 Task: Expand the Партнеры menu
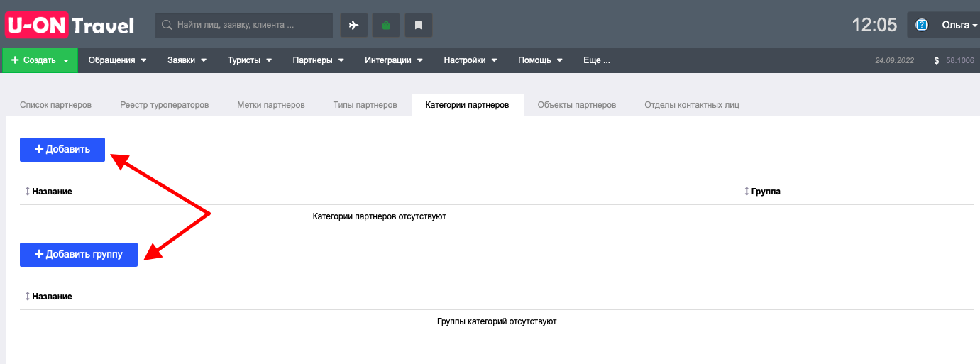(318, 60)
